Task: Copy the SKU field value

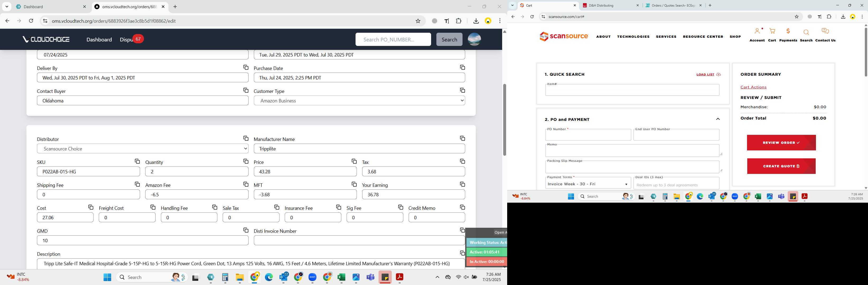Action: coord(137,161)
